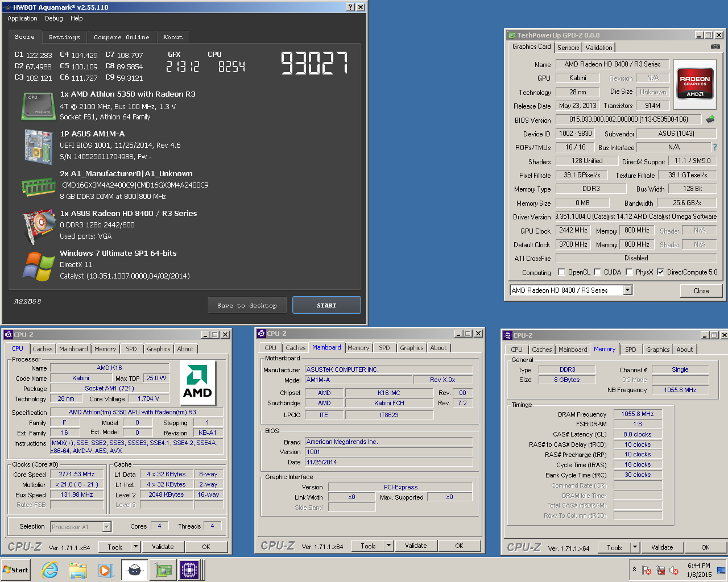Click the BIOS Version field in GPU-Z

click(x=628, y=119)
